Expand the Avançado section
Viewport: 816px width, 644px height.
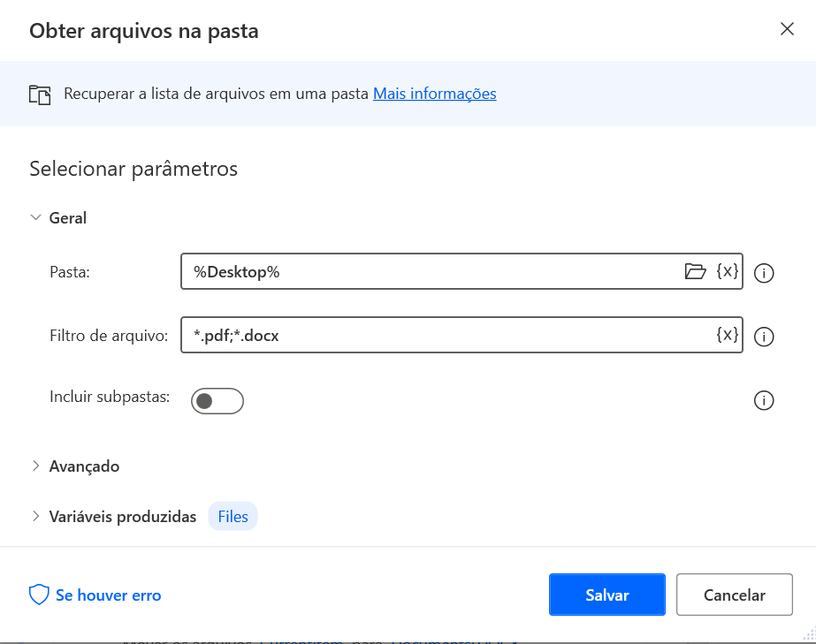pos(35,466)
